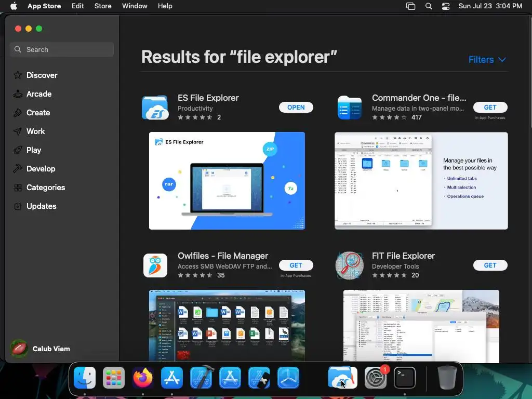
Task: Open the Window menu
Action: click(135, 6)
